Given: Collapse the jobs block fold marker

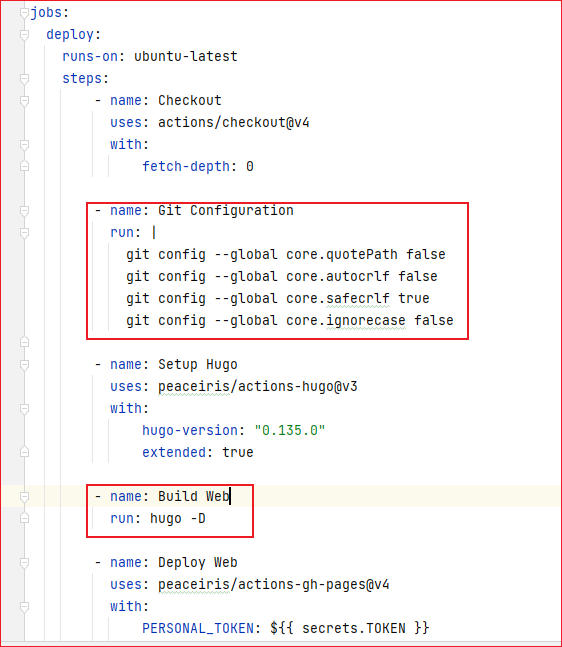Looking at the screenshot, I should tap(24, 13).
